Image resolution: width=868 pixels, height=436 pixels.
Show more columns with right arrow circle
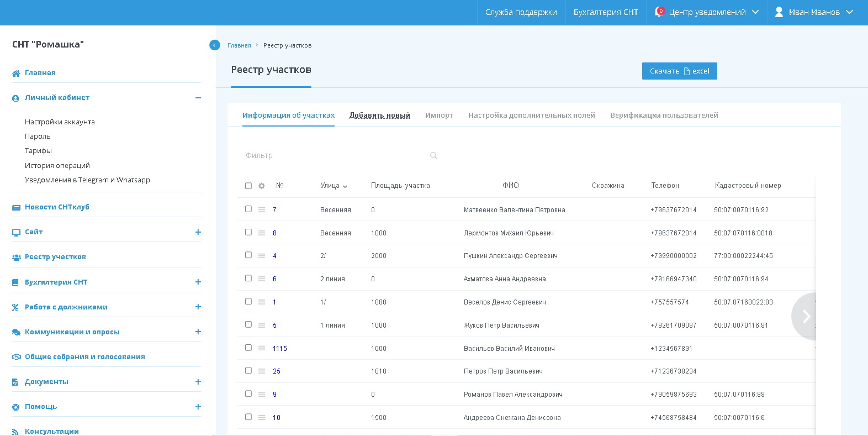click(805, 316)
